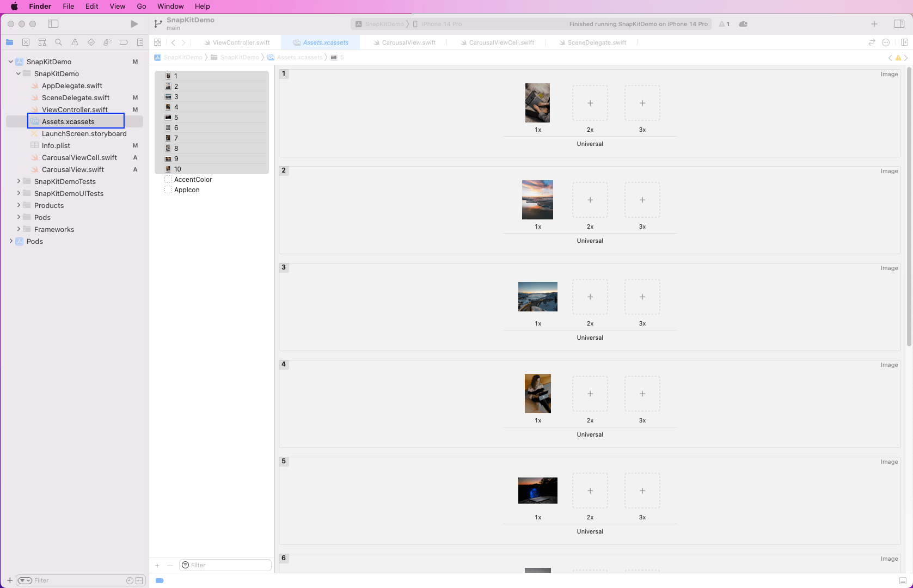913x588 pixels.
Task: Collapse the SnapKitDemo project root
Action: (11, 62)
